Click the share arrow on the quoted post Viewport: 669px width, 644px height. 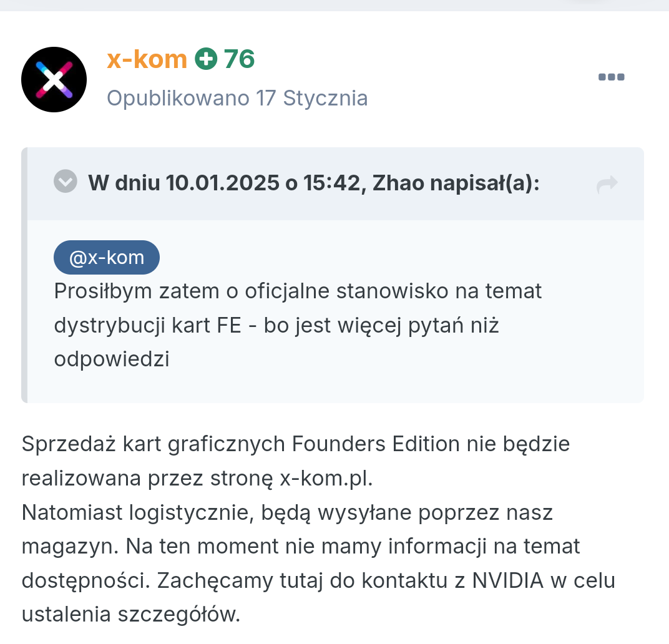pyautogui.click(x=607, y=185)
